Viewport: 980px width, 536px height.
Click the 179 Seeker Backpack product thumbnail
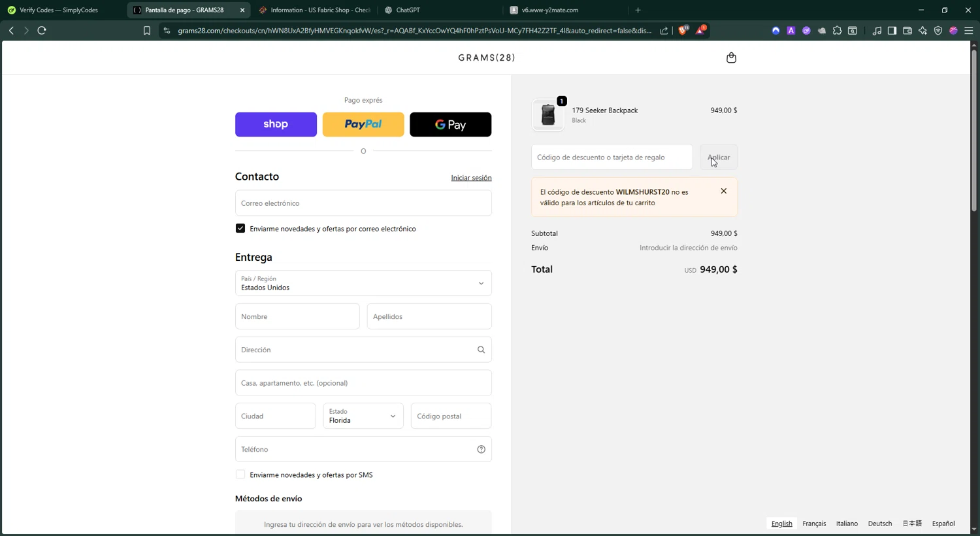548,115
